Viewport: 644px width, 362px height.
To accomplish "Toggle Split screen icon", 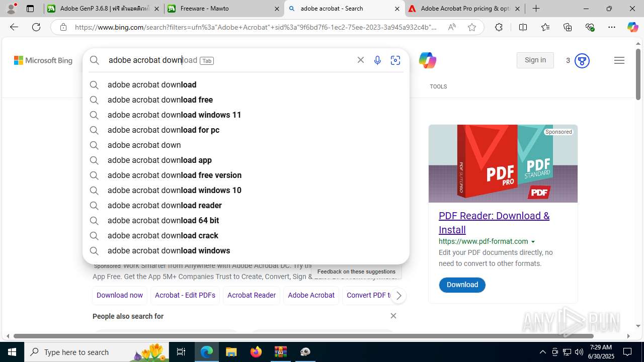I will (x=523, y=27).
